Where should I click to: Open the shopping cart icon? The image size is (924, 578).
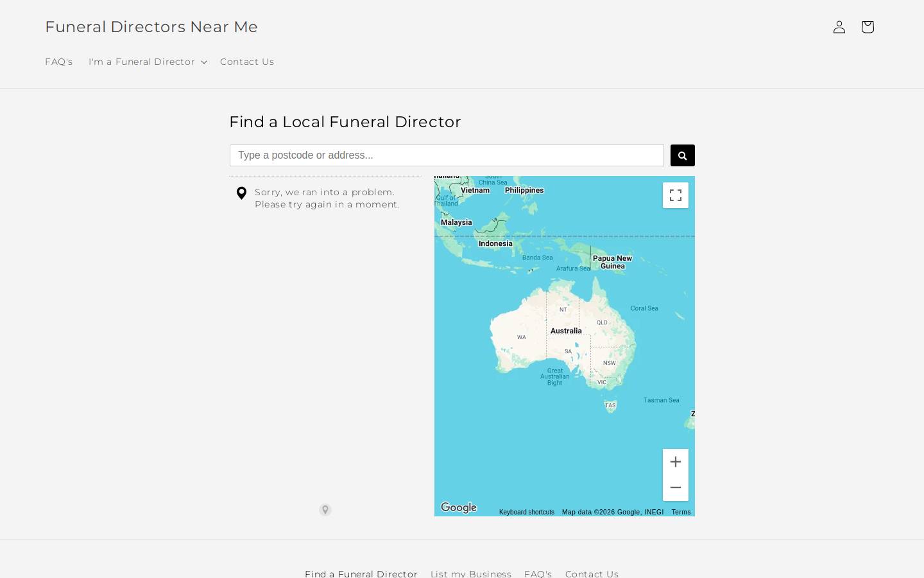(x=868, y=27)
